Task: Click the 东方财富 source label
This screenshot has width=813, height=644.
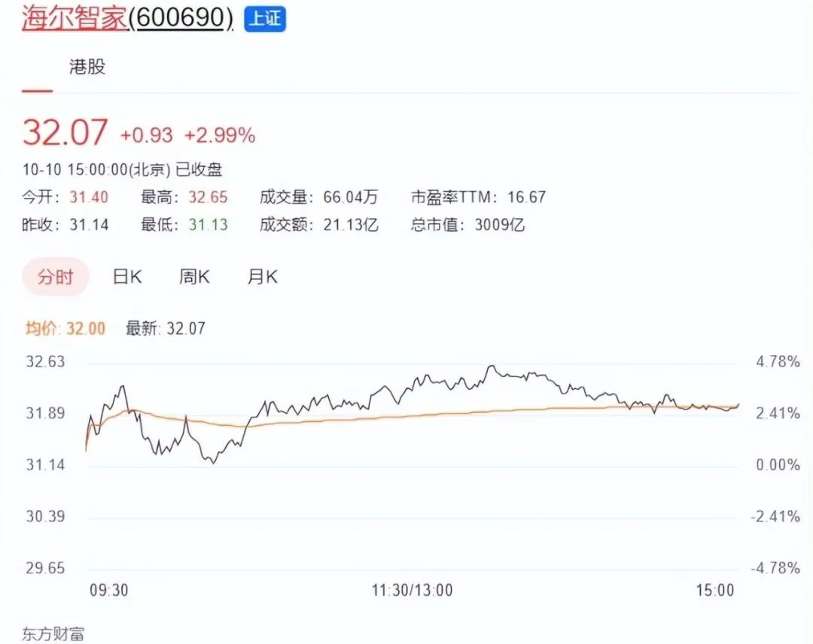Action: coord(53,634)
